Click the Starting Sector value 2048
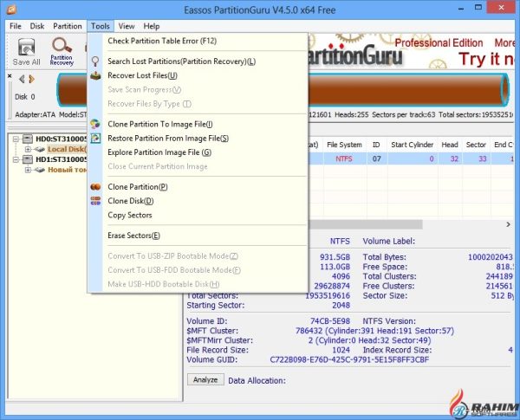This screenshot has width=520, height=420. coord(341,305)
